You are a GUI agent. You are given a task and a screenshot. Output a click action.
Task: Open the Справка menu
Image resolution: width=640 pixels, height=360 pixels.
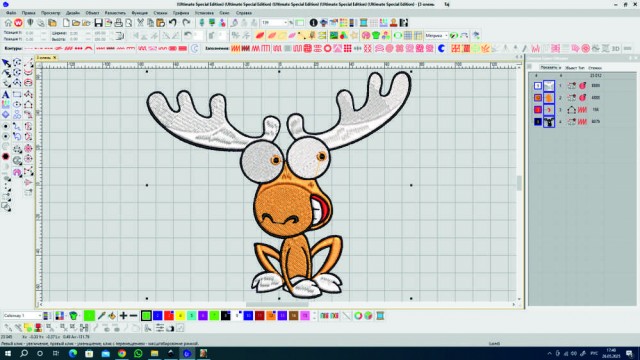[x=244, y=13]
